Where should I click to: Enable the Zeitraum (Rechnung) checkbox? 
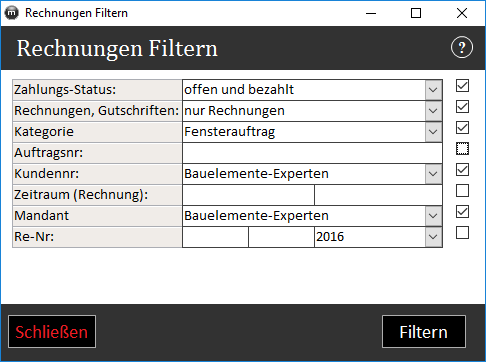pyautogui.click(x=462, y=191)
